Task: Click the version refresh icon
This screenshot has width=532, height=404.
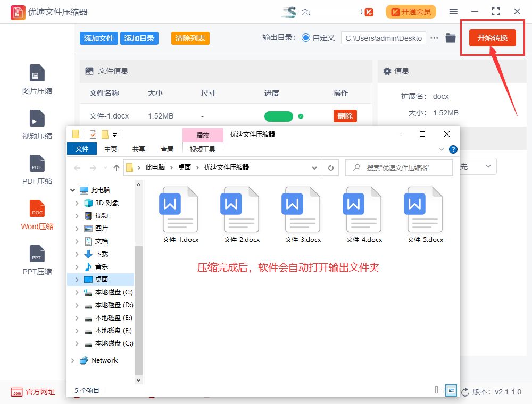Action: [465, 392]
